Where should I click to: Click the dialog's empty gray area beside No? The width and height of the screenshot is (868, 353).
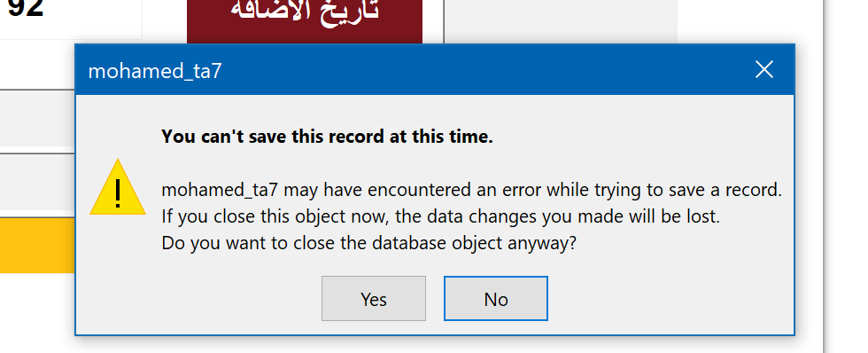coord(664,299)
